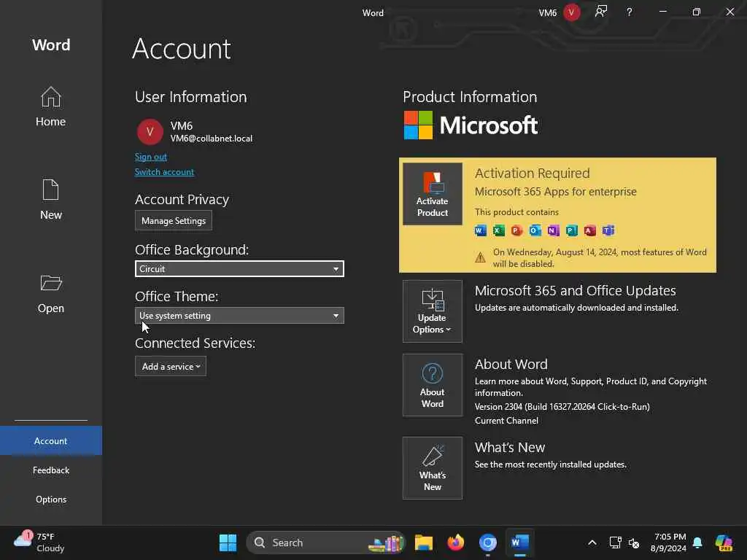Open the weather widget showing 75°F Cloudy
Image resolution: width=747 pixels, height=560 pixels.
(x=39, y=542)
